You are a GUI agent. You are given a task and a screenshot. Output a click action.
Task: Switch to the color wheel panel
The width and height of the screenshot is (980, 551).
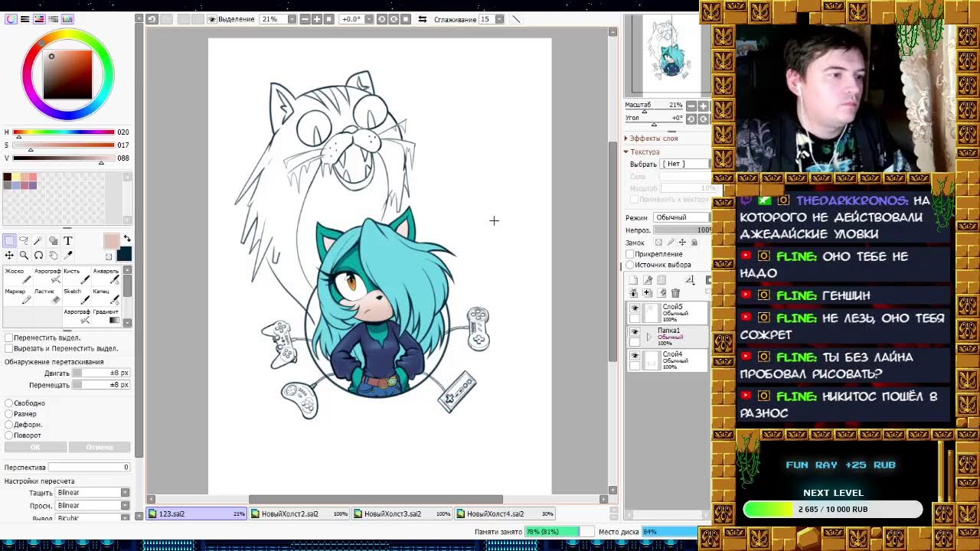click(x=11, y=19)
